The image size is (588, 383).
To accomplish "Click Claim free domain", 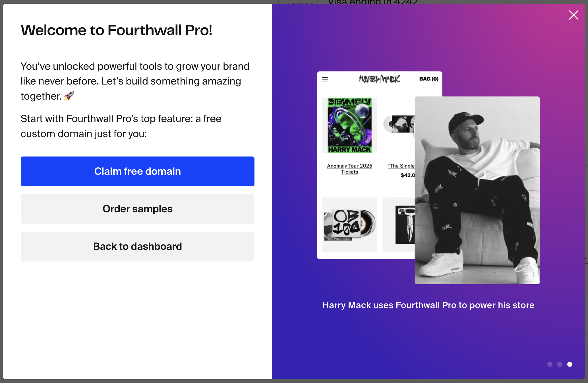I will tap(137, 171).
